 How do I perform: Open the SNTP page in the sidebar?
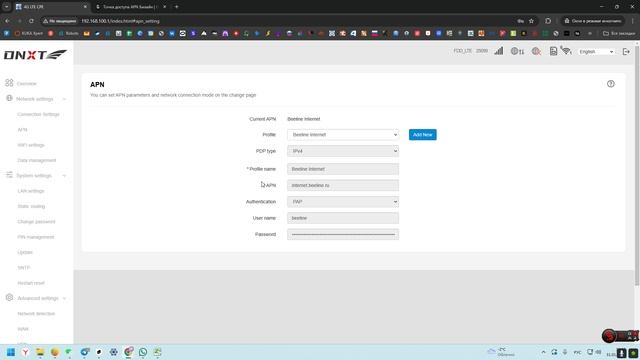(x=24, y=267)
